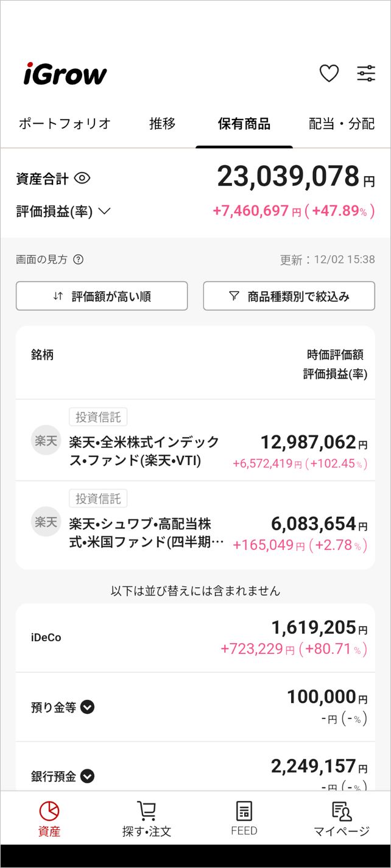
Task: Go to マイページ profile icon
Action: click(342, 811)
